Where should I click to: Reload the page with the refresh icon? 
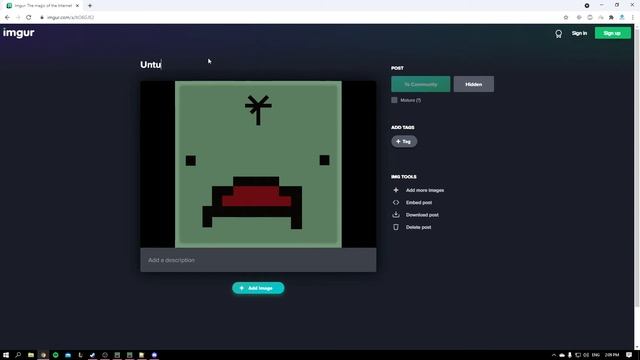(29, 18)
